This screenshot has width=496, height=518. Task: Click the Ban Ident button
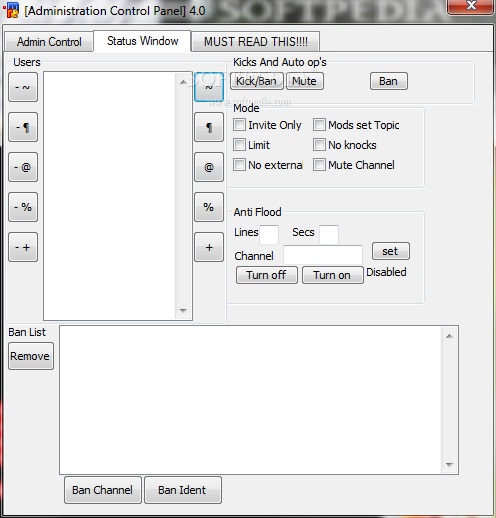183,490
